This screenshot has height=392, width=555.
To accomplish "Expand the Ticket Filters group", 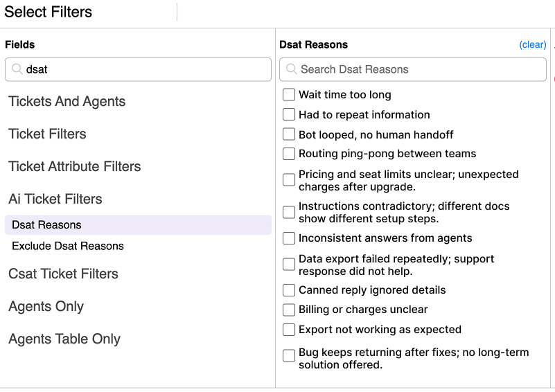I will [48, 134].
